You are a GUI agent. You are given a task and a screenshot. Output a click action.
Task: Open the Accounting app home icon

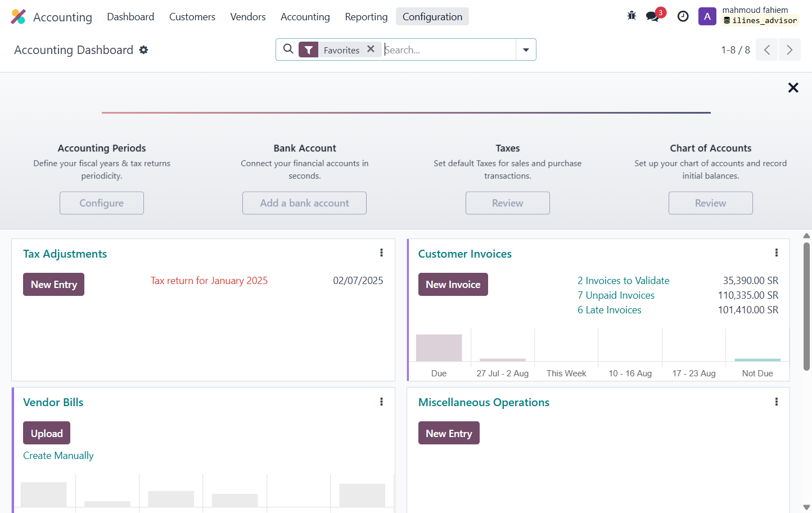[x=19, y=17]
